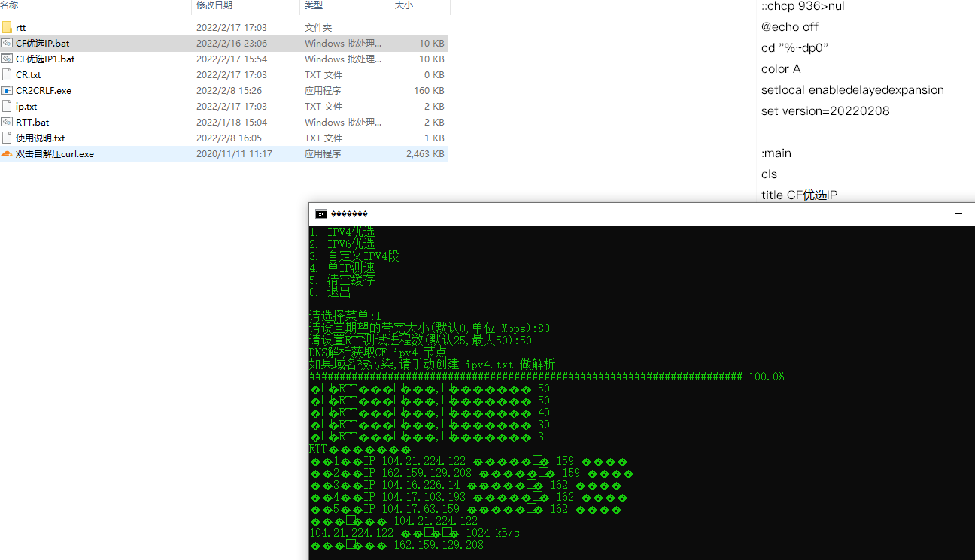
Task: Click the CMD icon in the console title bar
Action: tap(320, 213)
